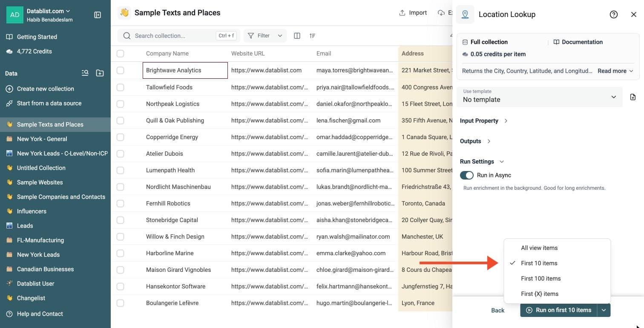
Task: Choose First {X} items option
Action: point(557,294)
